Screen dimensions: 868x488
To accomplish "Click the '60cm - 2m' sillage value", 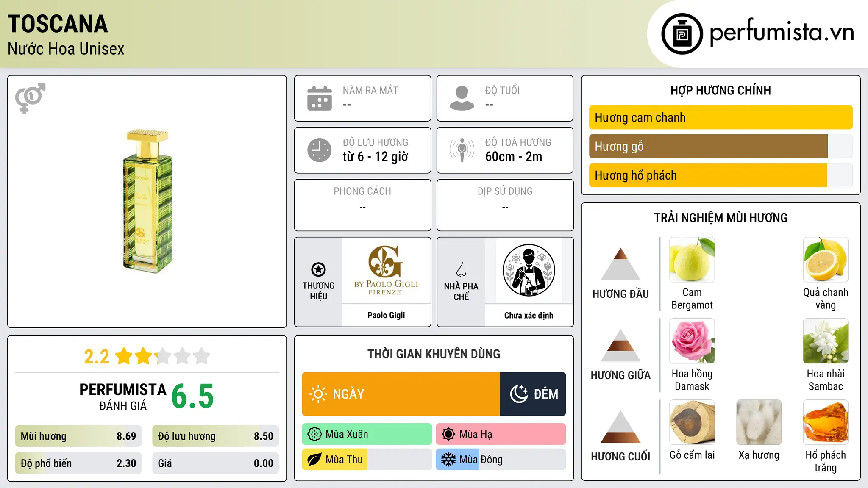I will point(514,157).
